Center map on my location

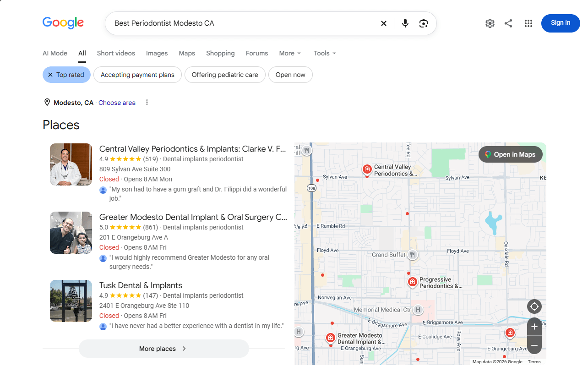(534, 306)
